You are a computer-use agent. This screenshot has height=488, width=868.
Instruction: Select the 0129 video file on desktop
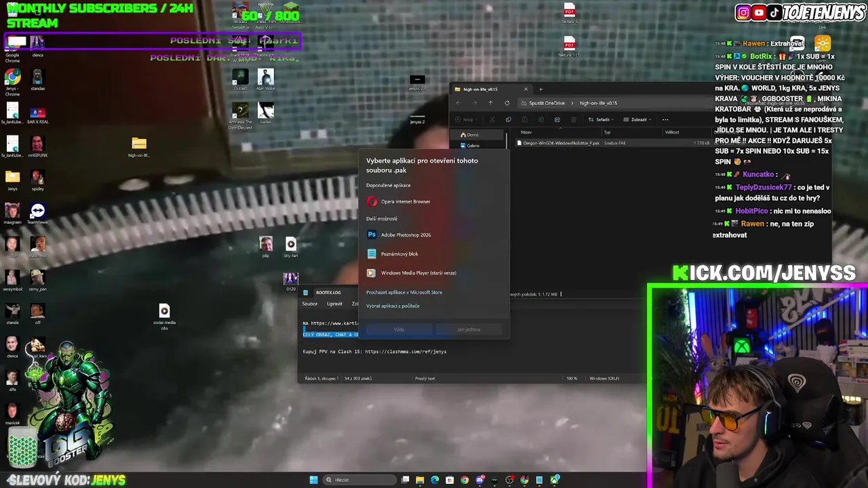291,281
